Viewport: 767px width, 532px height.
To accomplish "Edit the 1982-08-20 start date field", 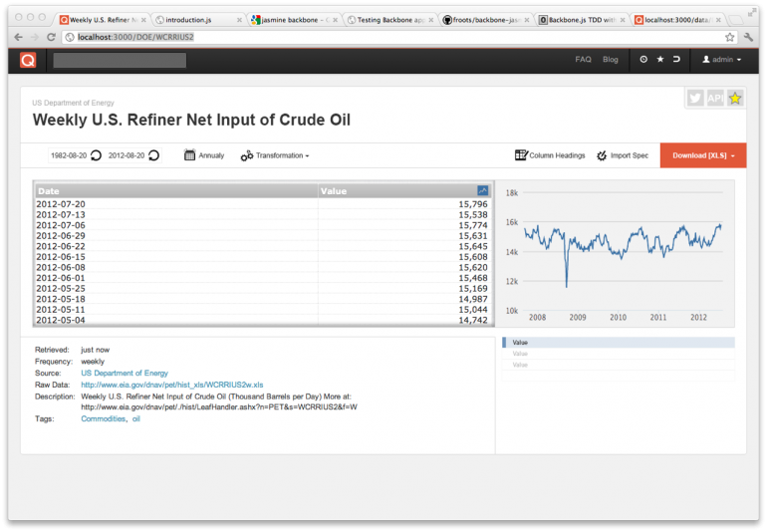I will 69,155.
